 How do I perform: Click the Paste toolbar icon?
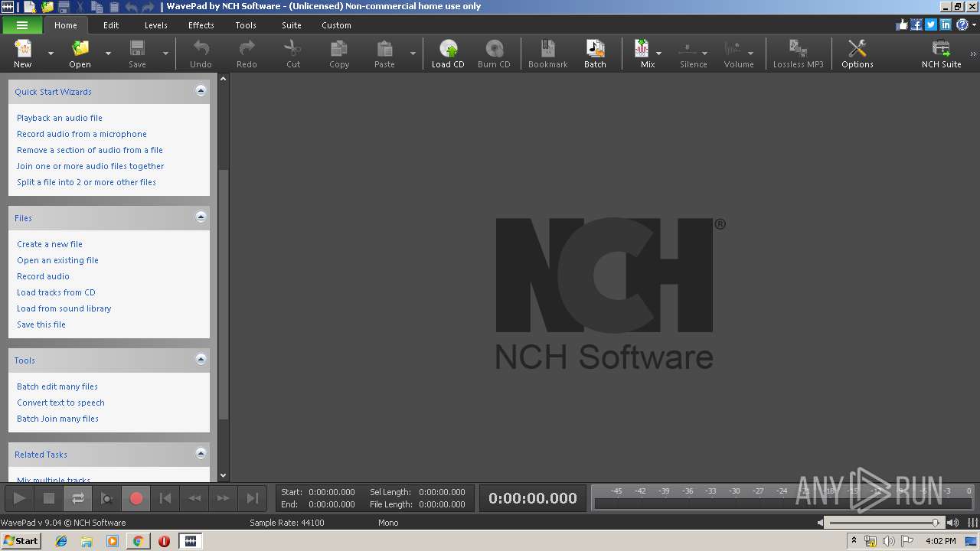click(384, 54)
